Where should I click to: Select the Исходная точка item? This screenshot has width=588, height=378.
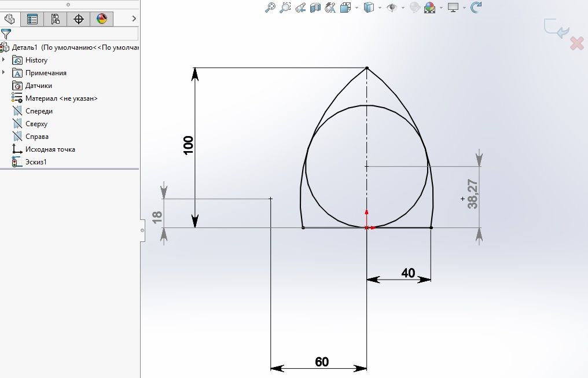click(x=50, y=149)
